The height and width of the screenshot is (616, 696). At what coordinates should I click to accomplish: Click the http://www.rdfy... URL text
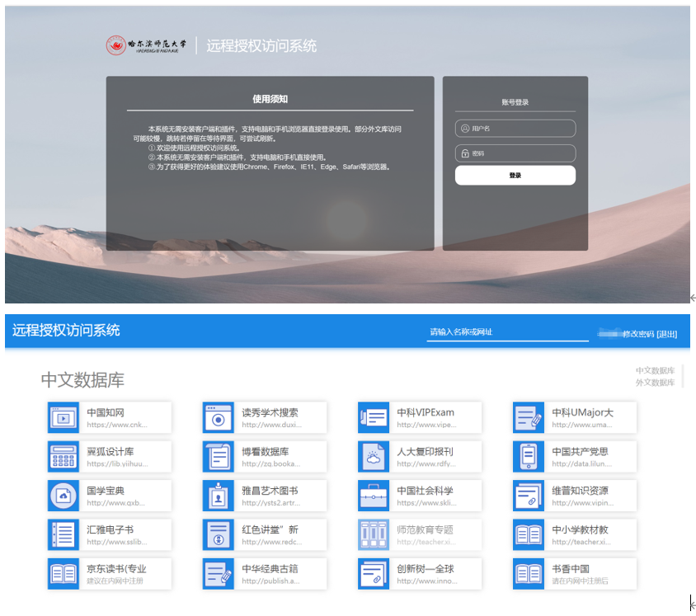[426, 463]
